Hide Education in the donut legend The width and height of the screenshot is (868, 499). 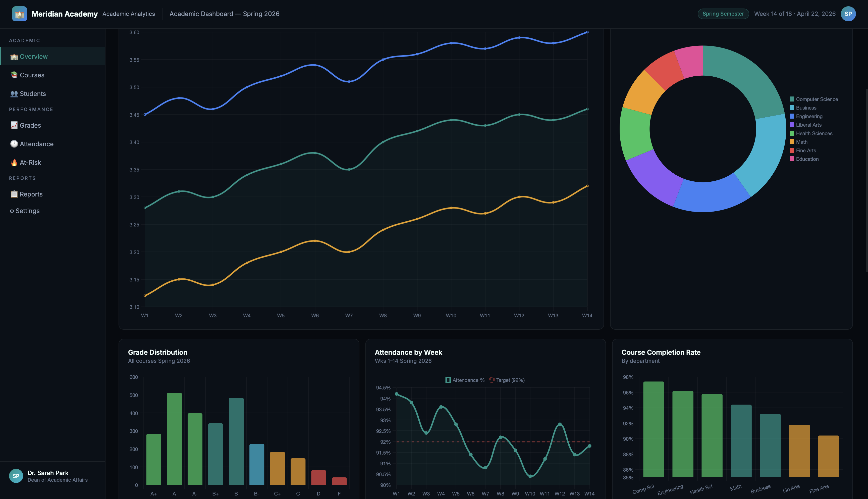[x=804, y=159]
